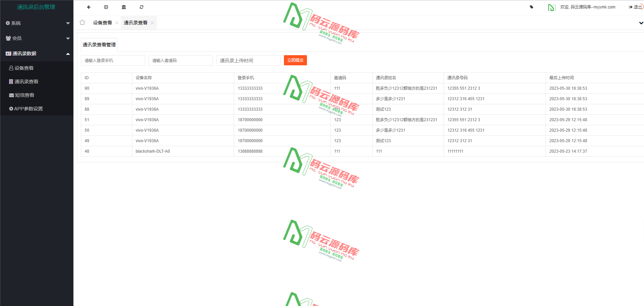Click the 立即提交 submit button
The width and height of the screenshot is (644, 306).
pyautogui.click(x=295, y=60)
